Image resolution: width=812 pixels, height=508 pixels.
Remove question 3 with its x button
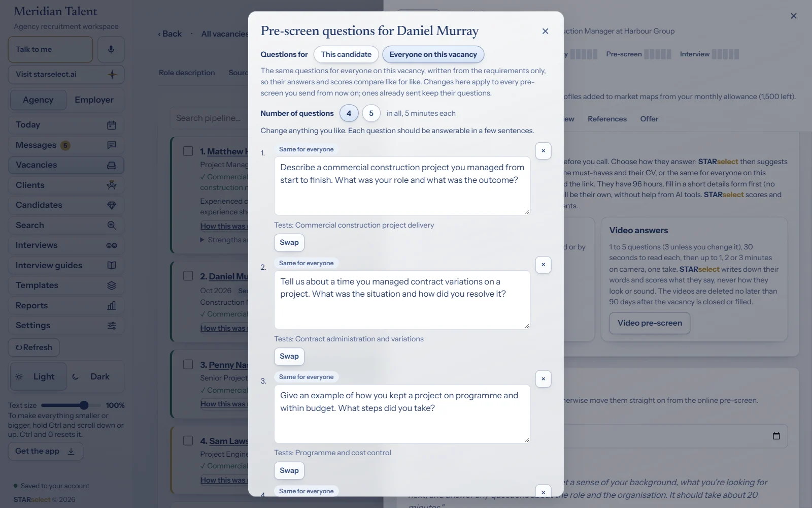click(x=543, y=379)
